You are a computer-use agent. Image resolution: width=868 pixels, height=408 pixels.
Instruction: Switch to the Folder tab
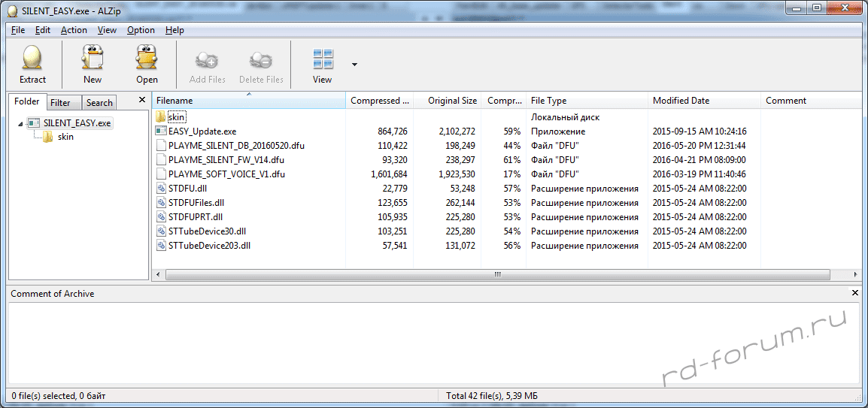(27, 101)
